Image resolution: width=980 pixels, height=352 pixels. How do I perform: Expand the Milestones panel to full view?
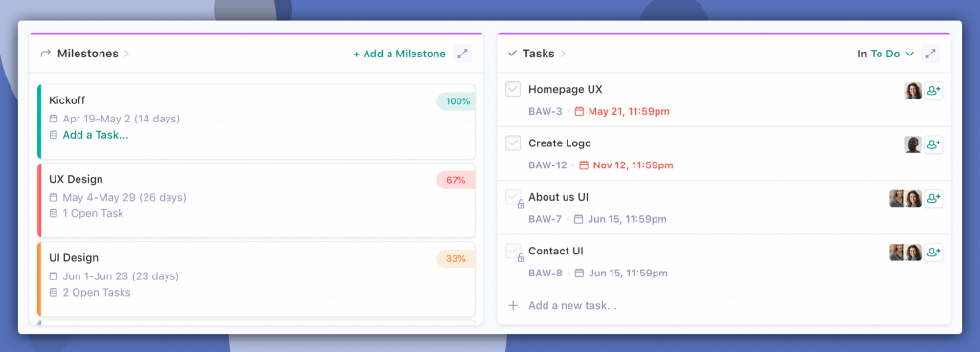tap(462, 54)
